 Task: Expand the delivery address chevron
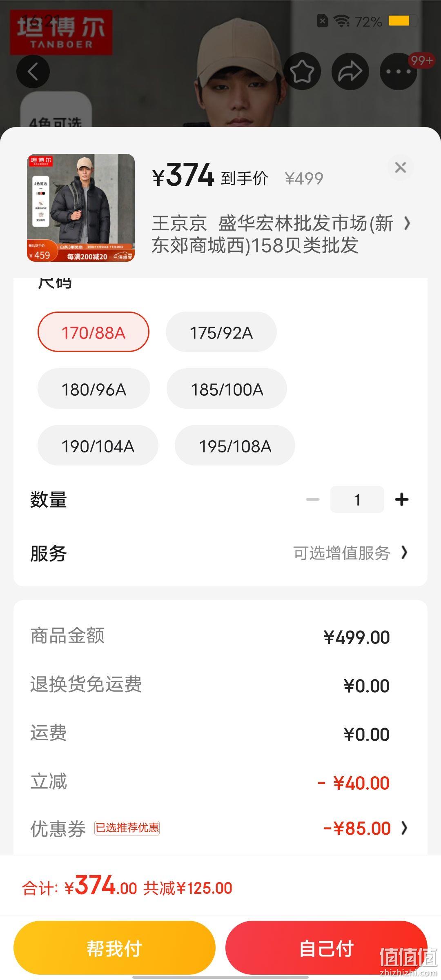pyautogui.click(x=407, y=223)
